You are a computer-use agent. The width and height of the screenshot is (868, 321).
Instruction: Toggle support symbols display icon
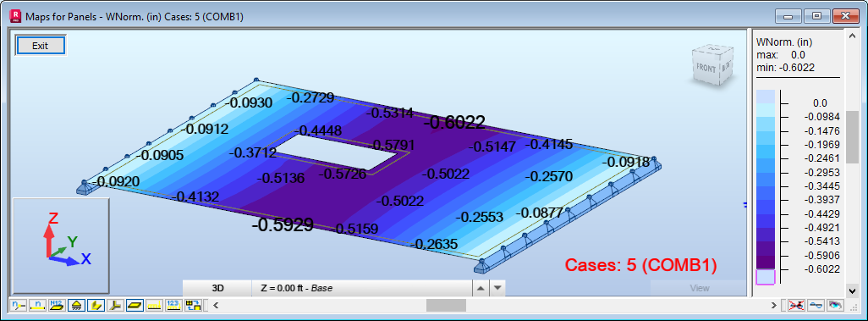[77, 305]
